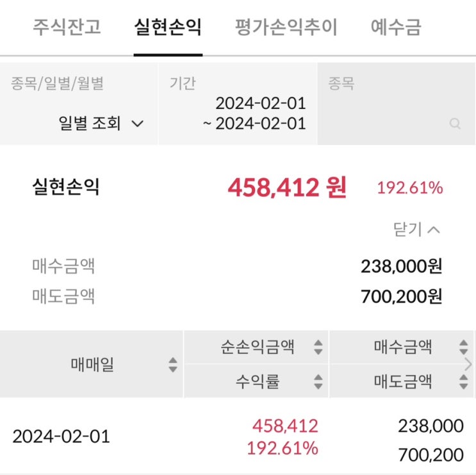Sort by 매도금액 column arrows
476x475 pixels.
point(464,382)
